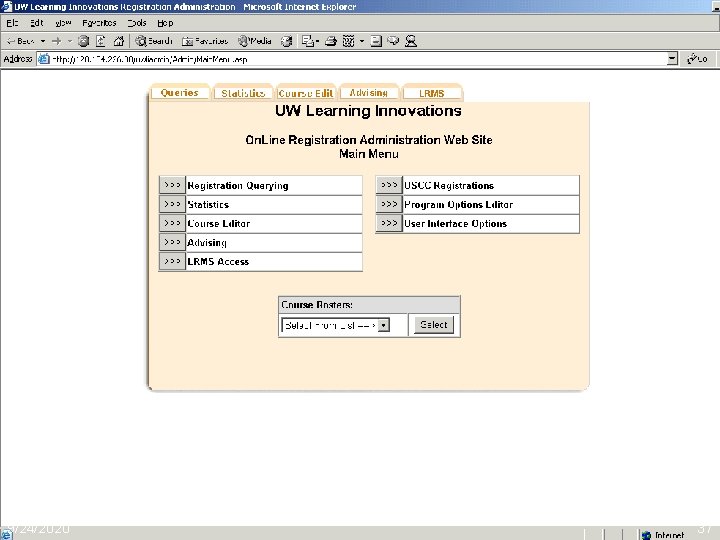Click the Messenger person toolbar icon
The height and width of the screenshot is (540, 720).
click(x=411, y=41)
